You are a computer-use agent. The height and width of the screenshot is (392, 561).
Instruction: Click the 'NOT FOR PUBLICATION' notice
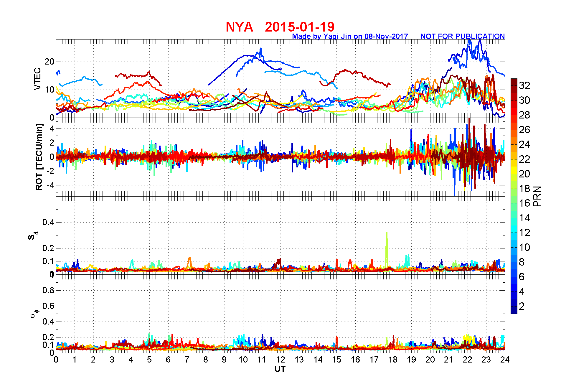coord(463,36)
